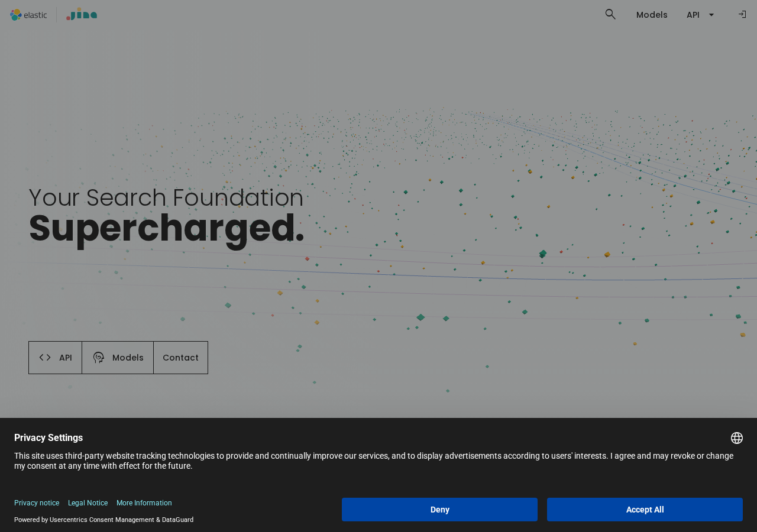
Task: Open the More Information link
Action: pyautogui.click(x=144, y=503)
